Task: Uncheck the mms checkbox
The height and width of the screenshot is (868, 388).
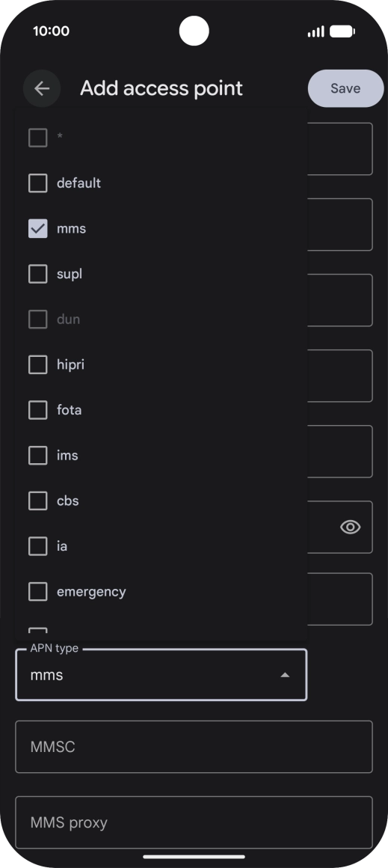Action: click(37, 229)
